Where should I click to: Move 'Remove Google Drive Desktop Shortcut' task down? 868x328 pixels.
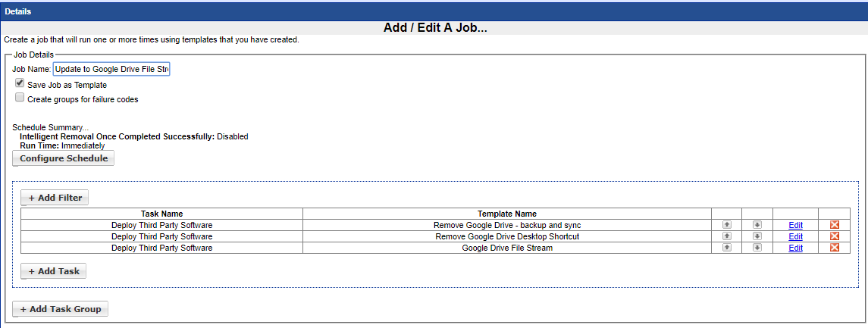[x=757, y=236]
